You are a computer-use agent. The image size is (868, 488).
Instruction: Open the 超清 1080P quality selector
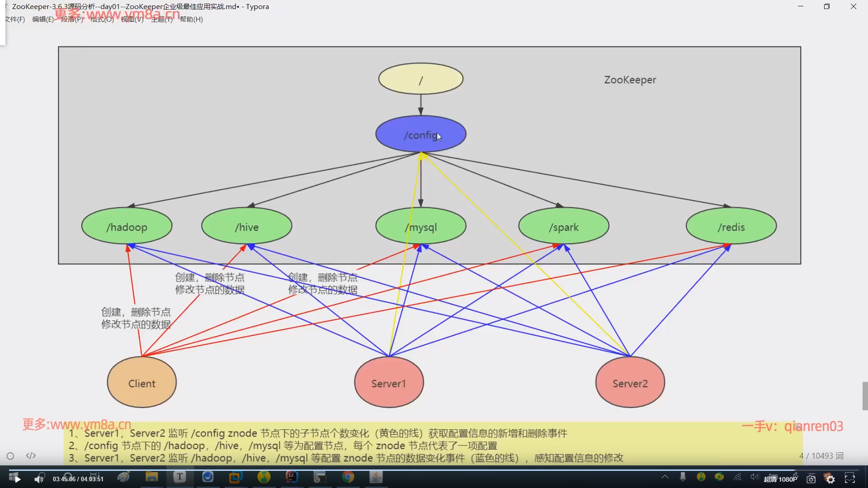click(780, 479)
